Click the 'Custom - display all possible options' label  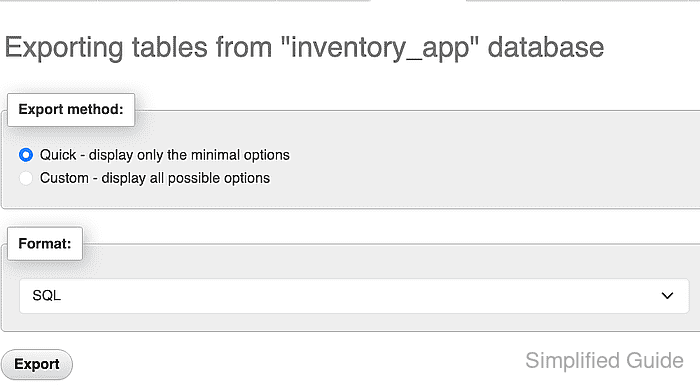click(x=155, y=178)
